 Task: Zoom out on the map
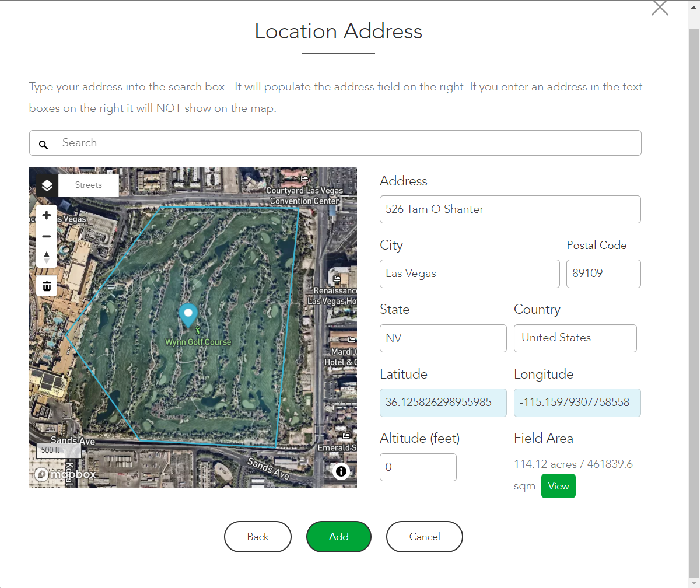pyautogui.click(x=47, y=236)
